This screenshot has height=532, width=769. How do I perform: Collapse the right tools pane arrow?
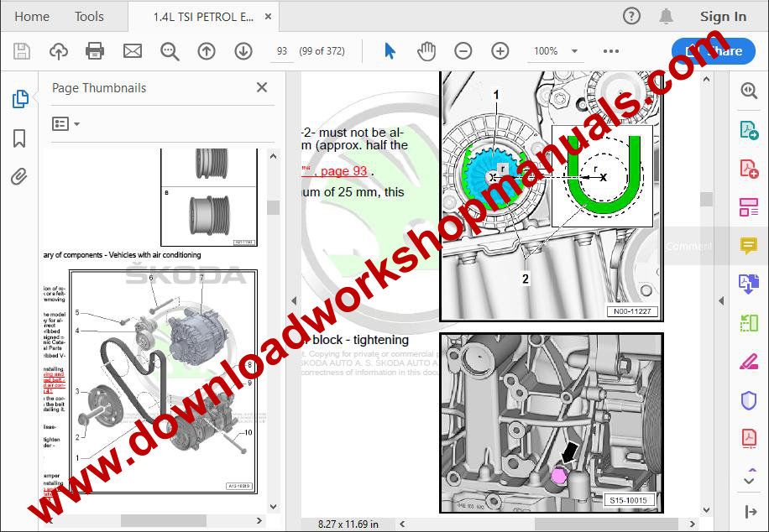tap(721, 300)
